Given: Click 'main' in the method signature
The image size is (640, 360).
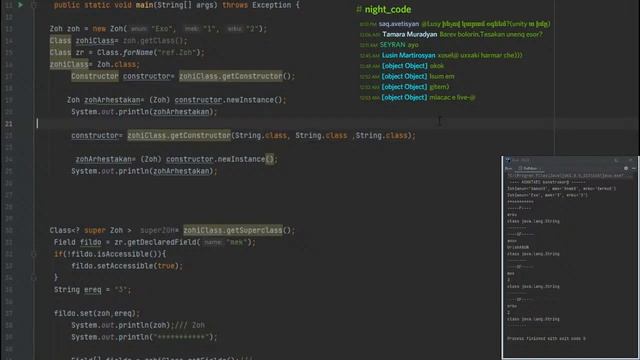Looking at the screenshot, I should tap(144, 5).
